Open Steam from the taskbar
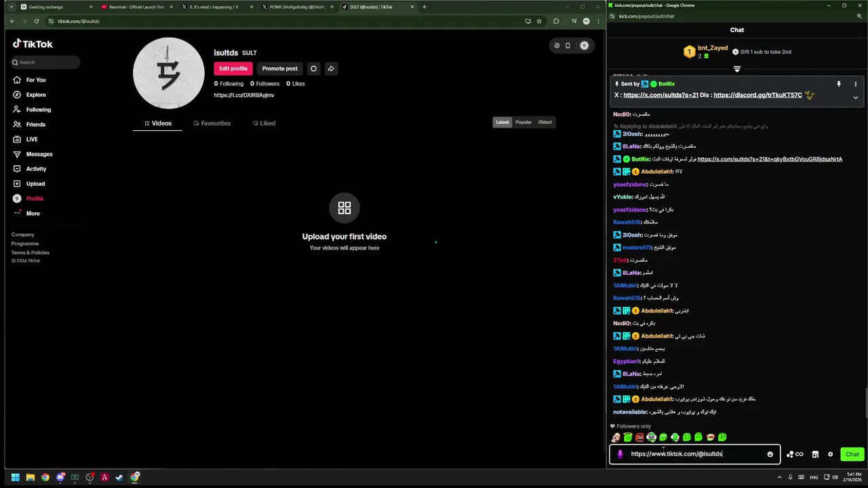 119,477
